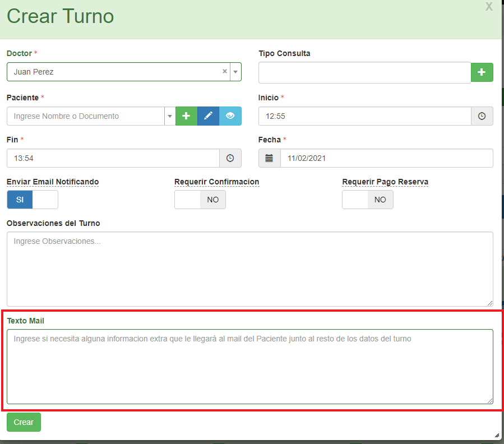
Task: Open the Tipo Consulta select field
Action: coord(364,72)
